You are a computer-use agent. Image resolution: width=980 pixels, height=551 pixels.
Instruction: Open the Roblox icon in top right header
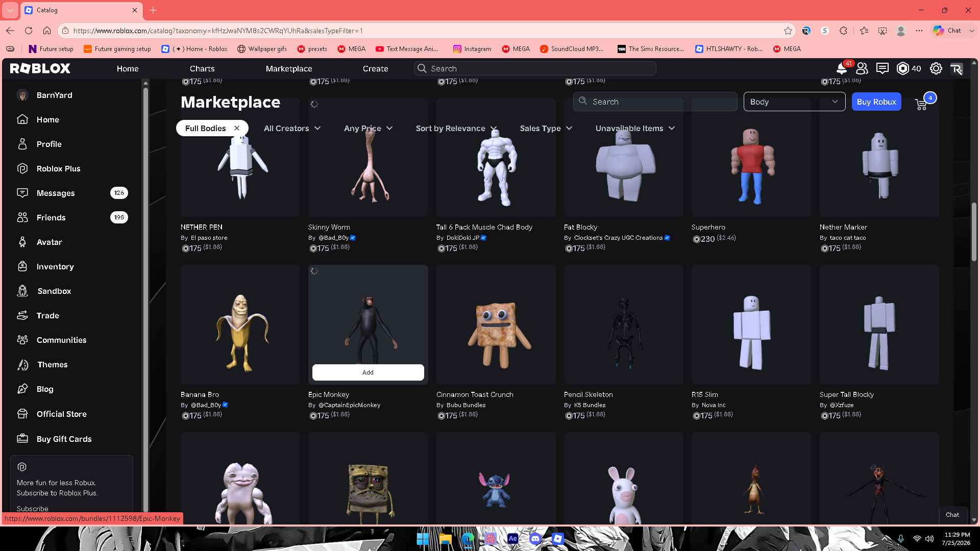click(x=957, y=68)
